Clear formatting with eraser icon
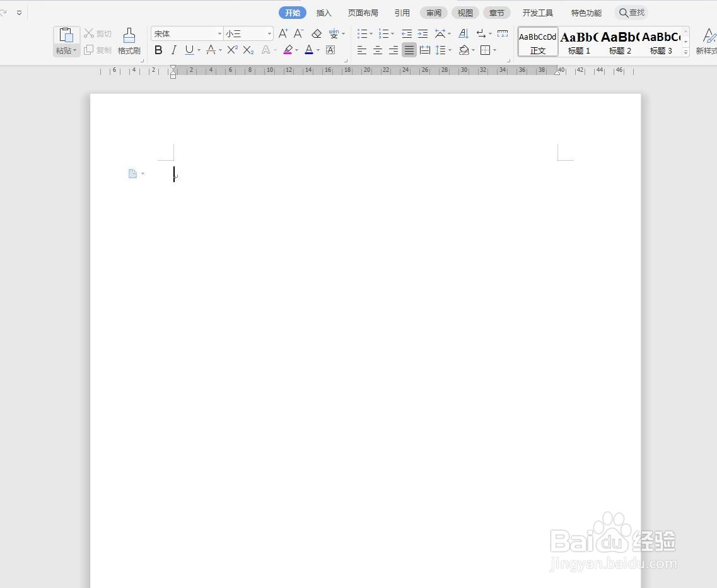Screen dimensions: 717x588 (317, 33)
